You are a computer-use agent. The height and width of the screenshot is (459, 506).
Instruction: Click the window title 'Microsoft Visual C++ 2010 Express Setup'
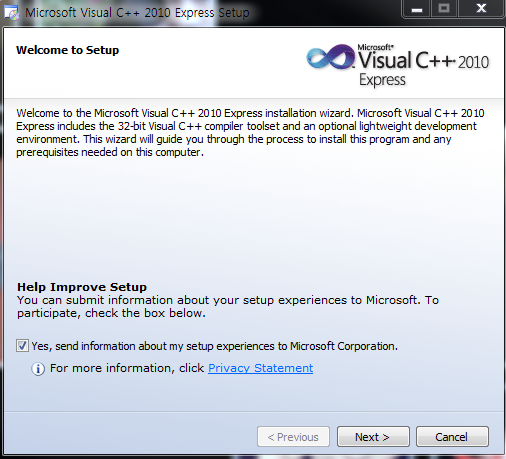pos(137,13)
